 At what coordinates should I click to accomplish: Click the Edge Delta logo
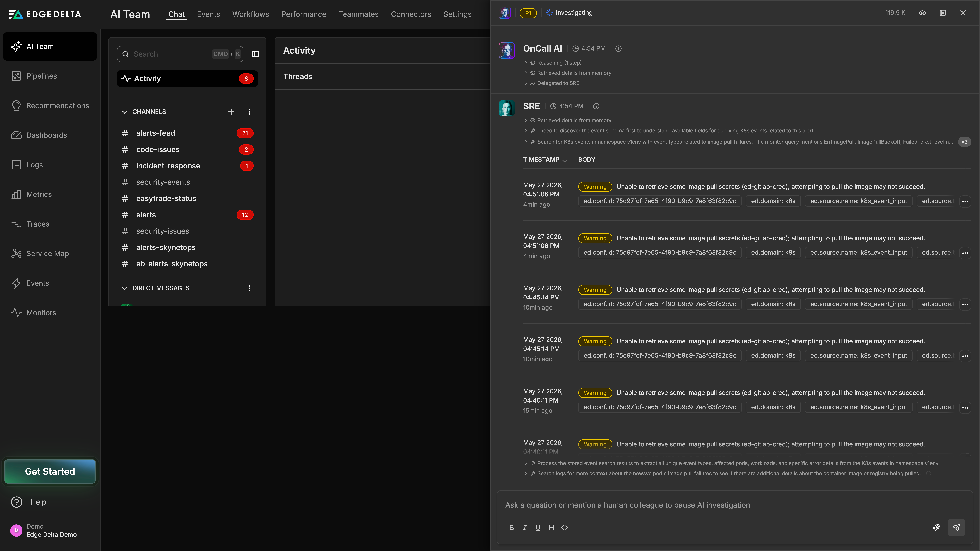coord(45,14)
